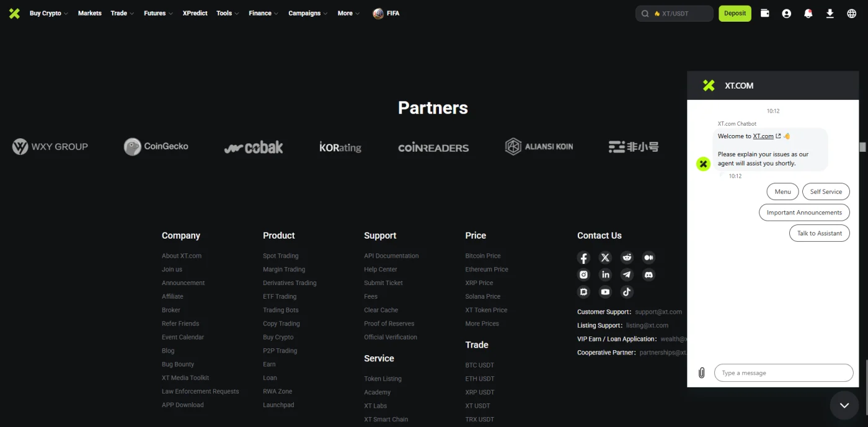Open the API Documentation footer link
Image resolution: width=868 pixels, height=427 pixels.
point(391,256)
